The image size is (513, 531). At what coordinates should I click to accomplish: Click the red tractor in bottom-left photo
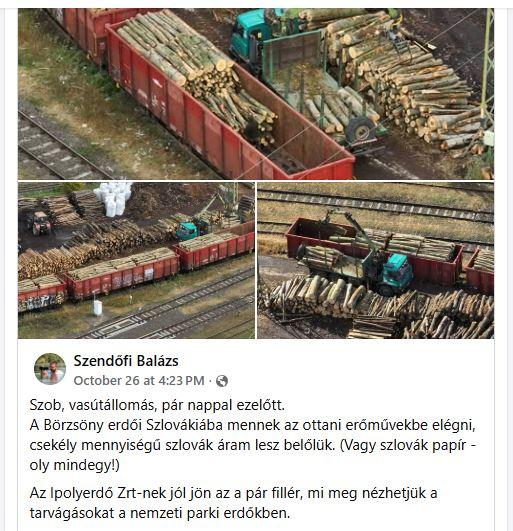40,223
